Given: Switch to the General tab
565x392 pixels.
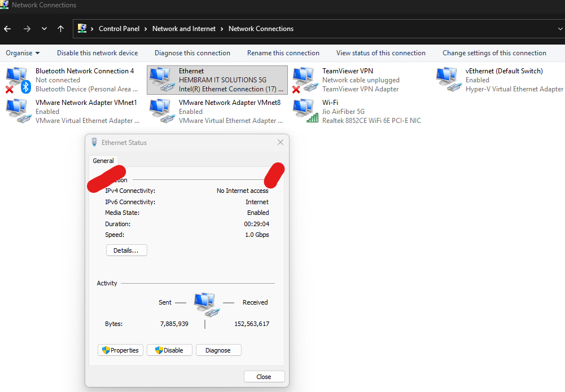Looking at the screenshot, I should pyautogui.click(x=103, y=161).
